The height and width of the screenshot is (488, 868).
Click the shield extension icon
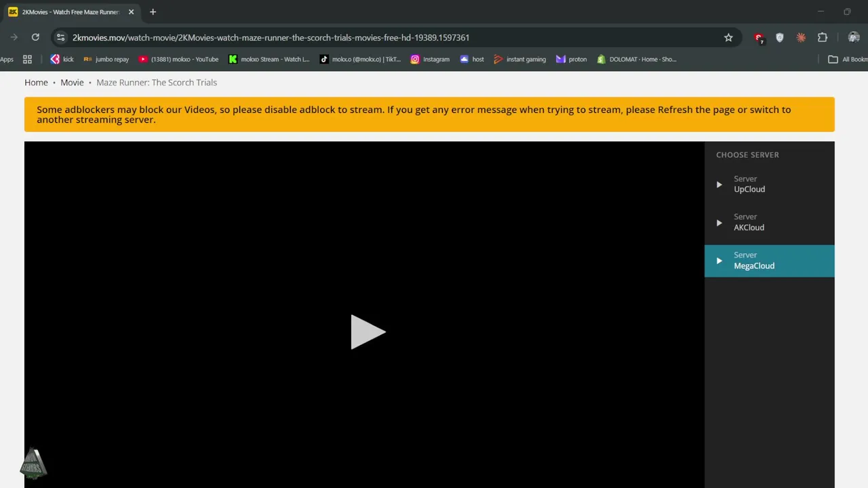click(x=780, y=37)
